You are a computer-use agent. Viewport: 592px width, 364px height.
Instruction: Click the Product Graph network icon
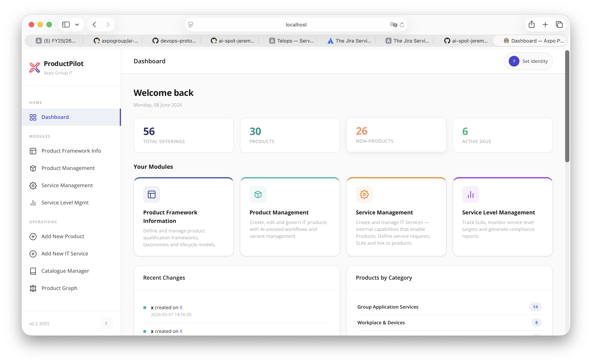click(33, 288)
